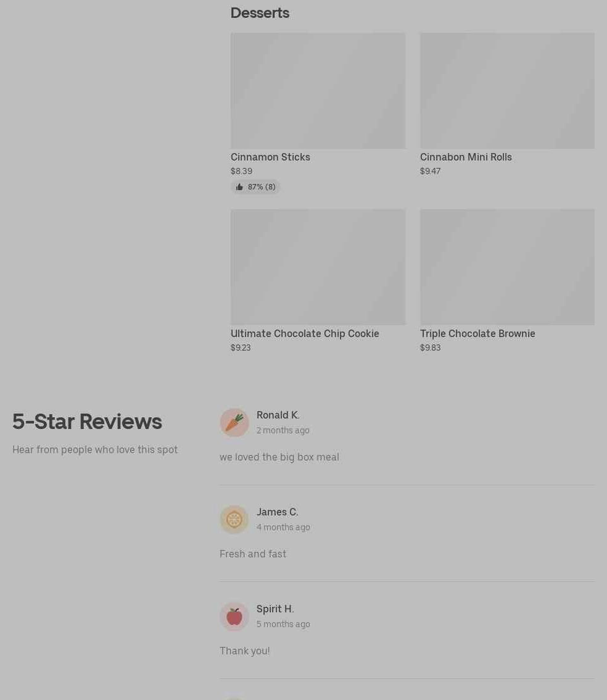This screenshot has height=700, width=607.
Task: Open the Ultimate Chocolate Chip Cookie title
Action: point(305,333)
